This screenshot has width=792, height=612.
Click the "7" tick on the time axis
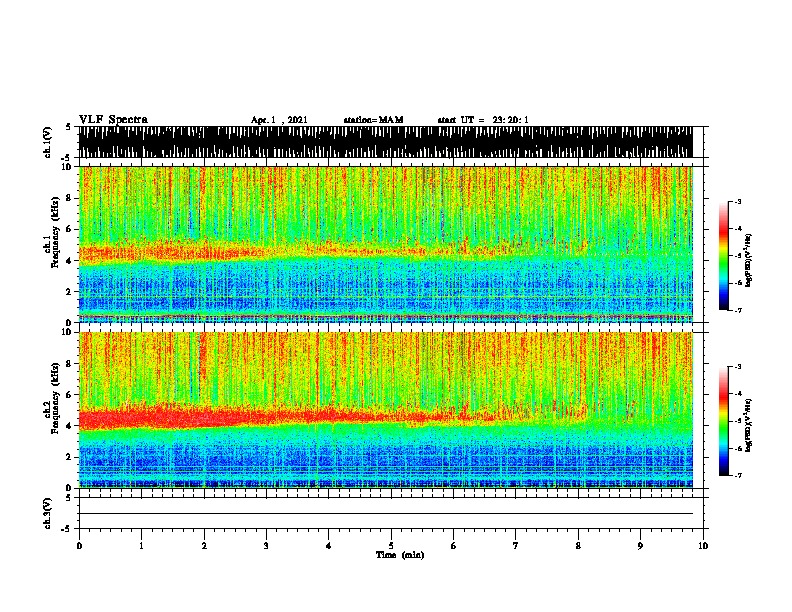pyautogui.click(x=516, y=546)
